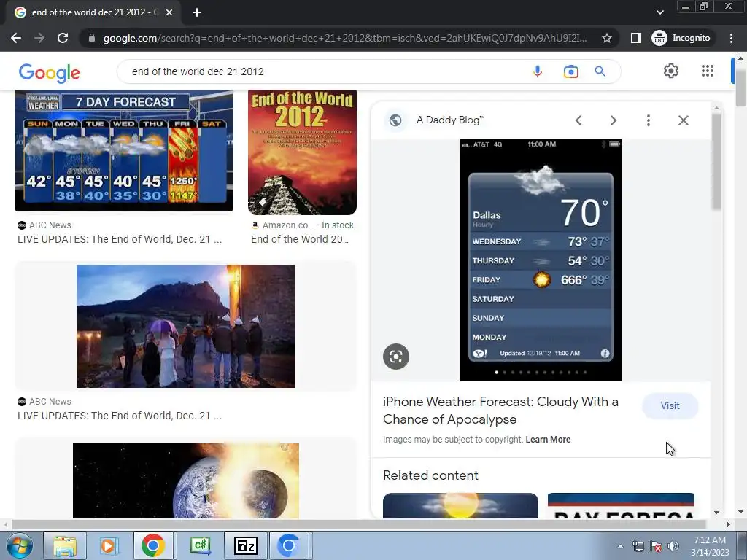Click the Action Center flag icon

(x=656, y=546)
